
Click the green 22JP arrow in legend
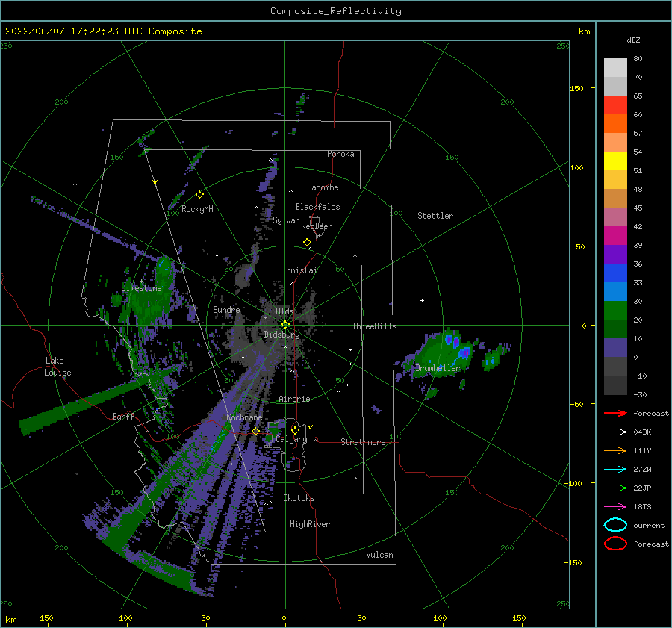tap(615, 488)
